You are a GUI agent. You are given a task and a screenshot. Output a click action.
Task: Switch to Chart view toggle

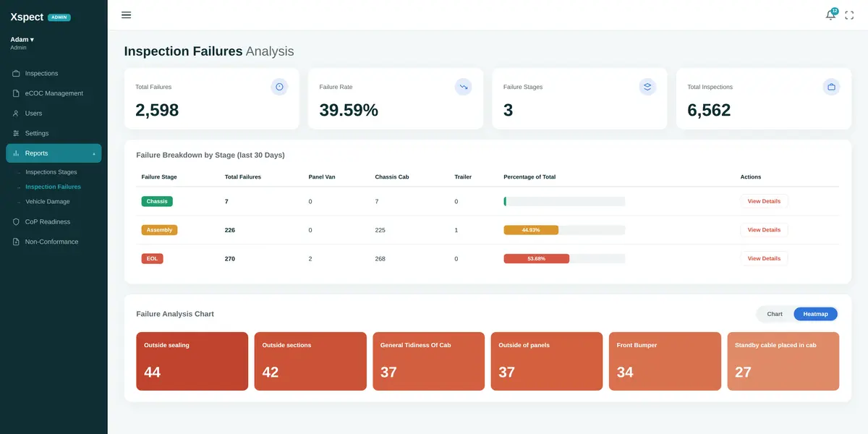point(775,314)
